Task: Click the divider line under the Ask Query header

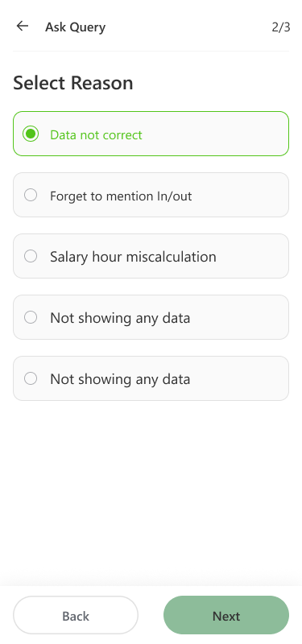Action: point(151,52)
